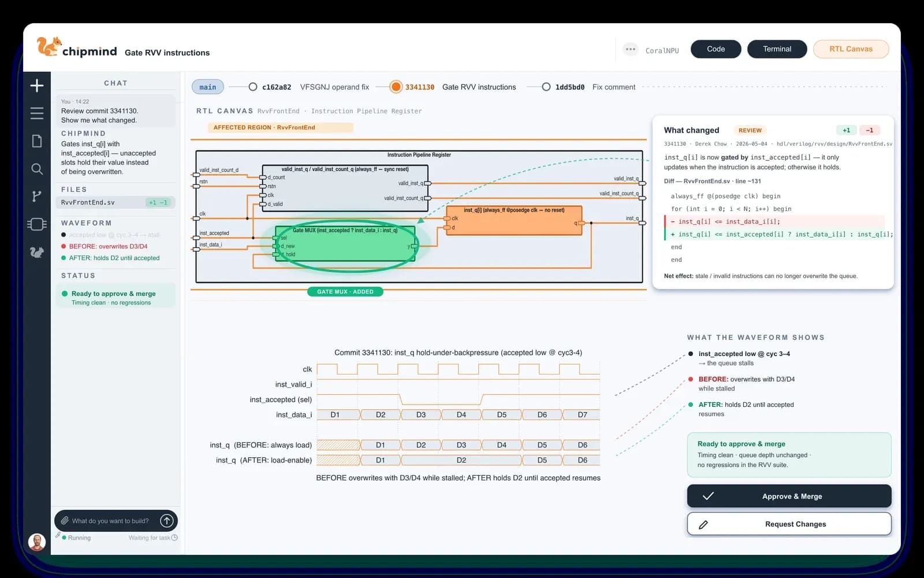Click the checkmark icon on Approve & Merge
The image size is (924, 578).
pyautogui.click(x=708, y=496)
